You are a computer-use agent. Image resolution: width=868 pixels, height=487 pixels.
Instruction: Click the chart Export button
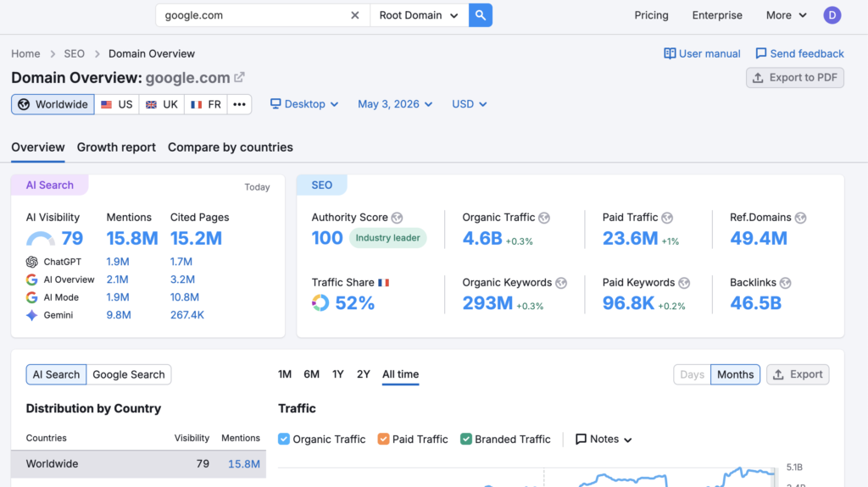pyautogui.click(x=798, y=374)
